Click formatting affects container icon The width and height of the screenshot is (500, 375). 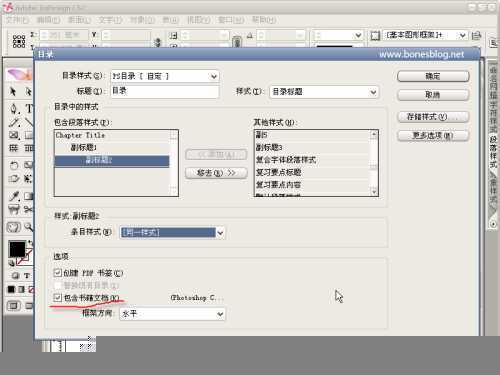[15, 276]
